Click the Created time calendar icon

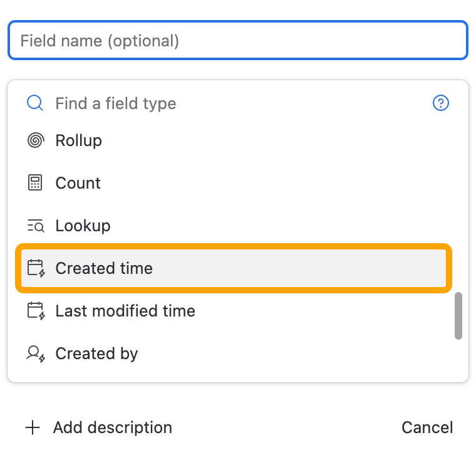[x=36, y=268]
